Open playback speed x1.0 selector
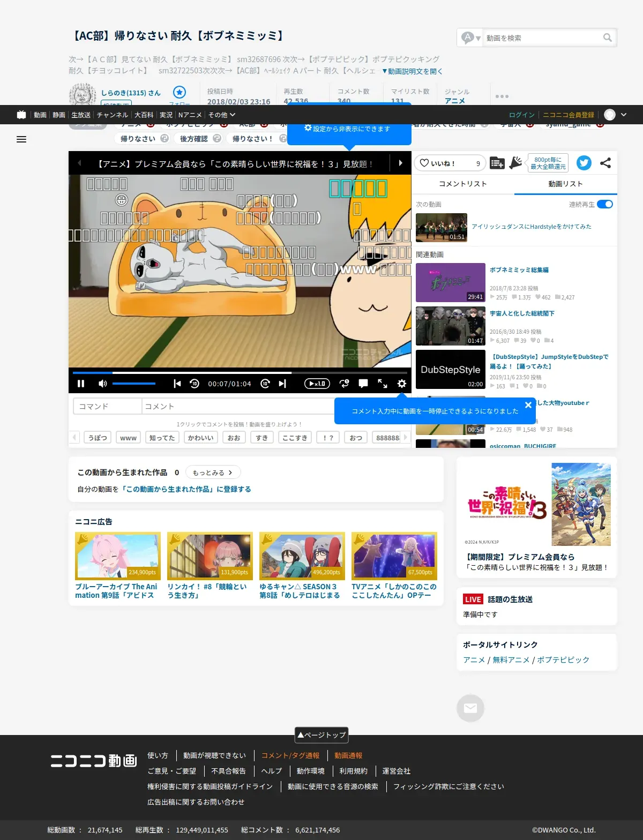The width and height of the screenshot is (643, 840). click(x=317, y=384)
